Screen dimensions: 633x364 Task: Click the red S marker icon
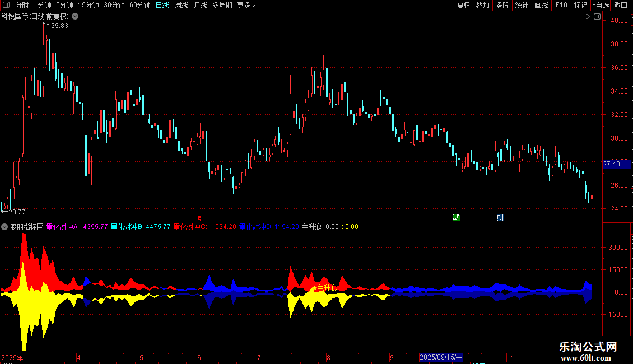pos(199,218)
